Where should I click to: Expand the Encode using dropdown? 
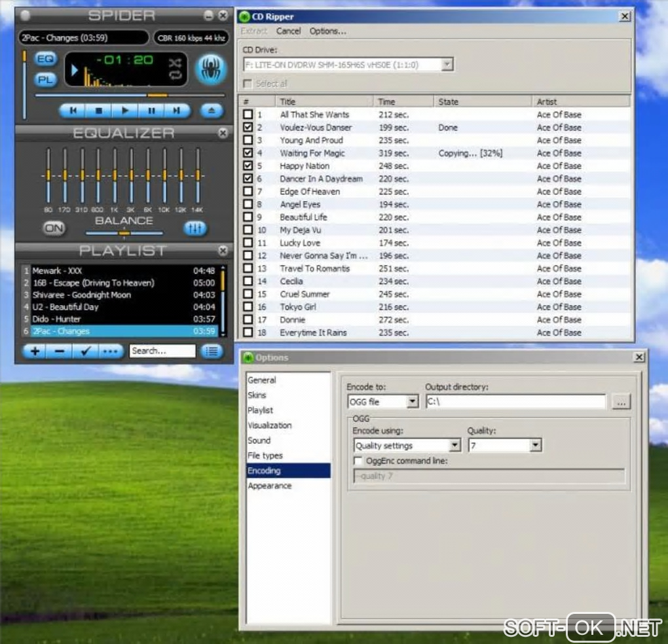pyautogui.click(x=455, y=446)
